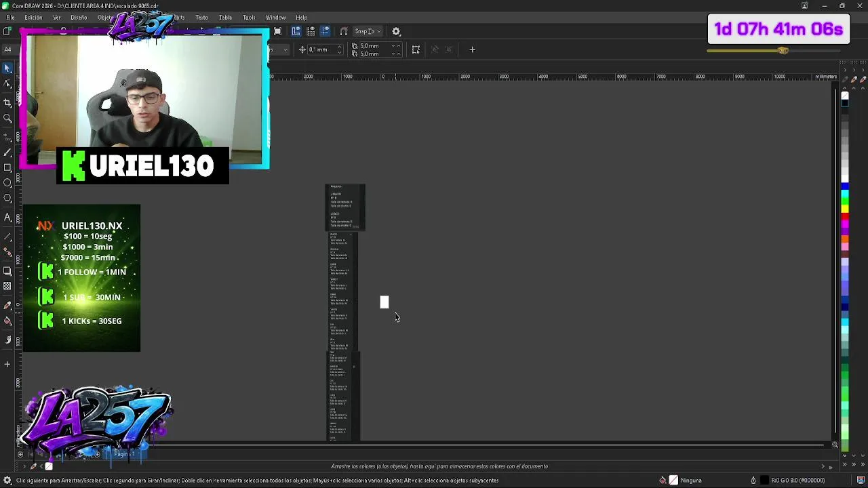This screenshot has width=868, height=488.
Task: Click the navigator zoom icon at canvas corner
Action: (835, 445)
